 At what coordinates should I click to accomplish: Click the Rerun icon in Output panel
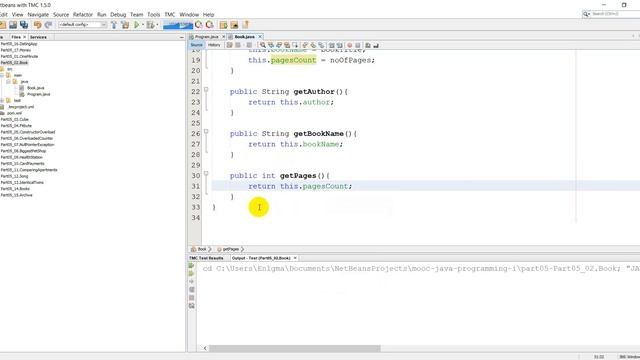(191, 266)
